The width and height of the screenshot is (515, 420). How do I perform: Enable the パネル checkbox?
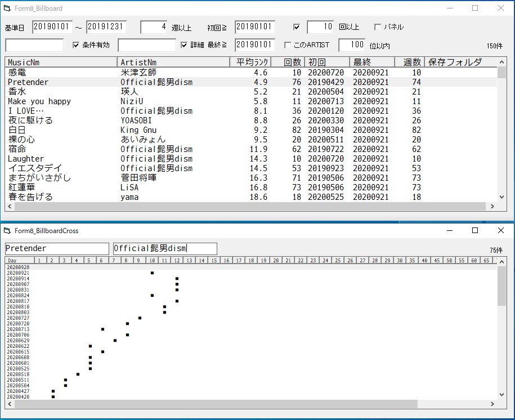377,27
